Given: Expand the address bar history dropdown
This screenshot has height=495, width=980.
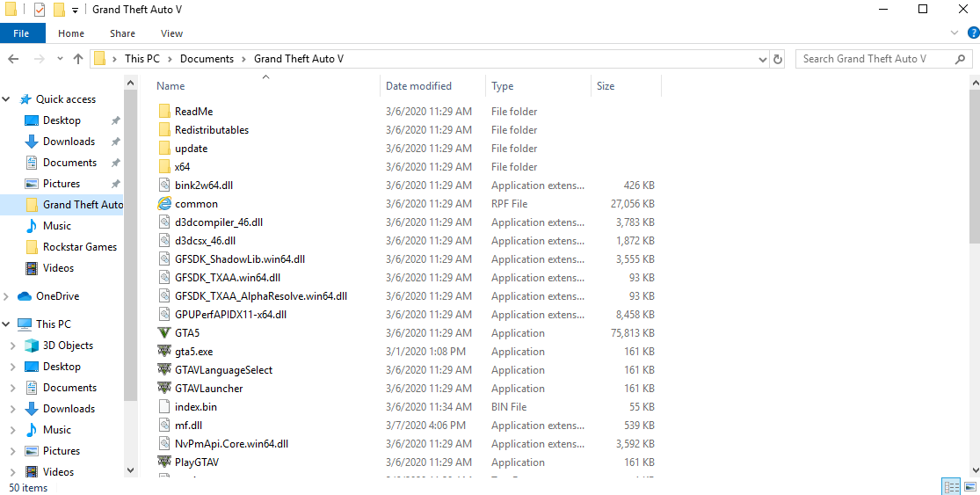Looking at the screenshot, I should click(763, 60).
